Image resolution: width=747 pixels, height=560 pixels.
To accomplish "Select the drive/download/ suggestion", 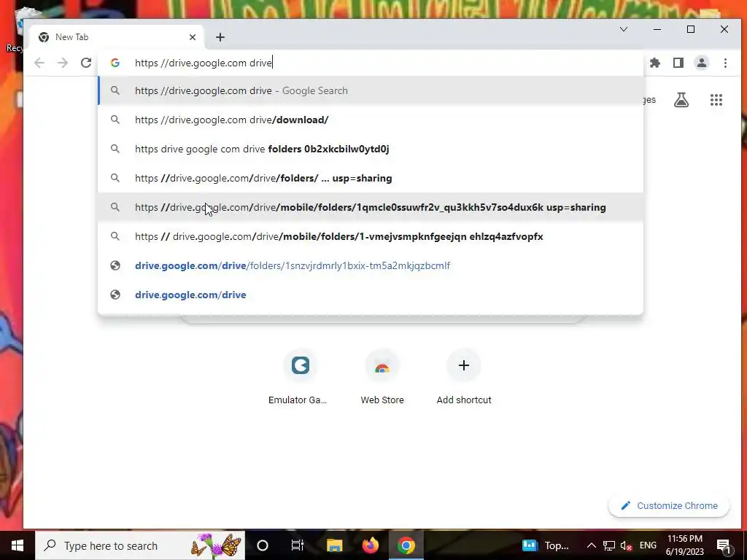I will click(x=371, y=120).
